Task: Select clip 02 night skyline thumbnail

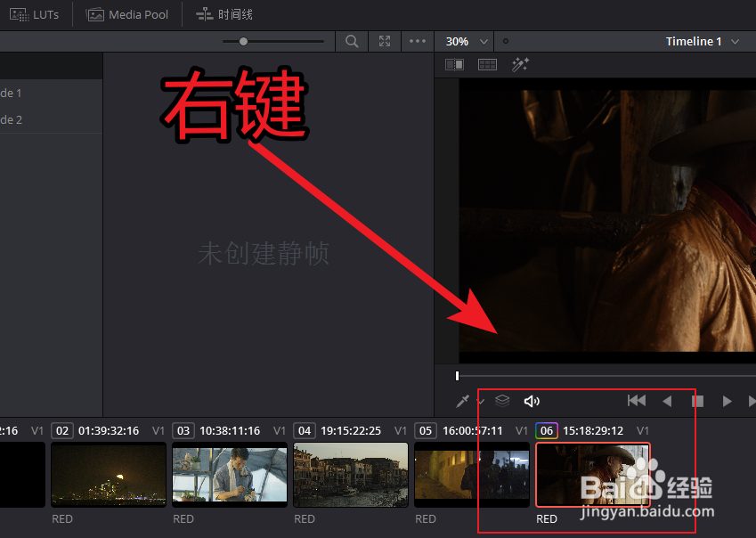Action: (x=109, y=475)
